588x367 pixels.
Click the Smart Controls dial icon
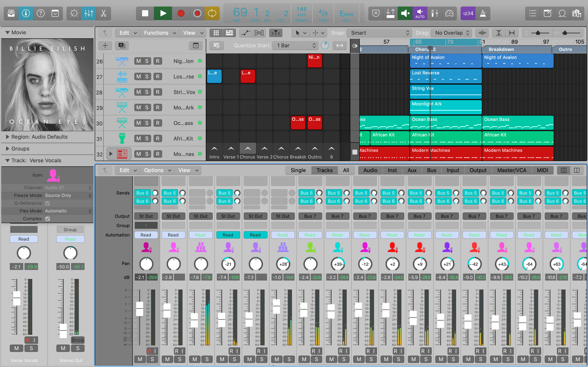tap(74, 13)
